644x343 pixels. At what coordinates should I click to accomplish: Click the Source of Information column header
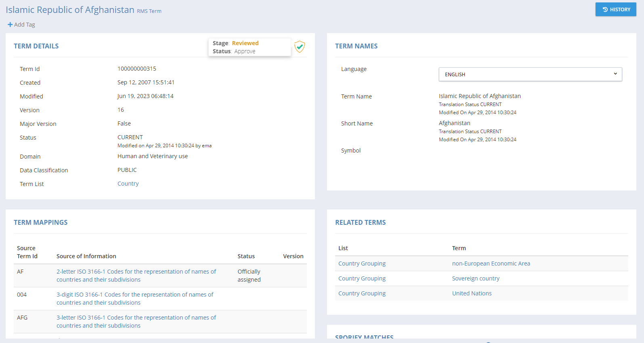86,256
